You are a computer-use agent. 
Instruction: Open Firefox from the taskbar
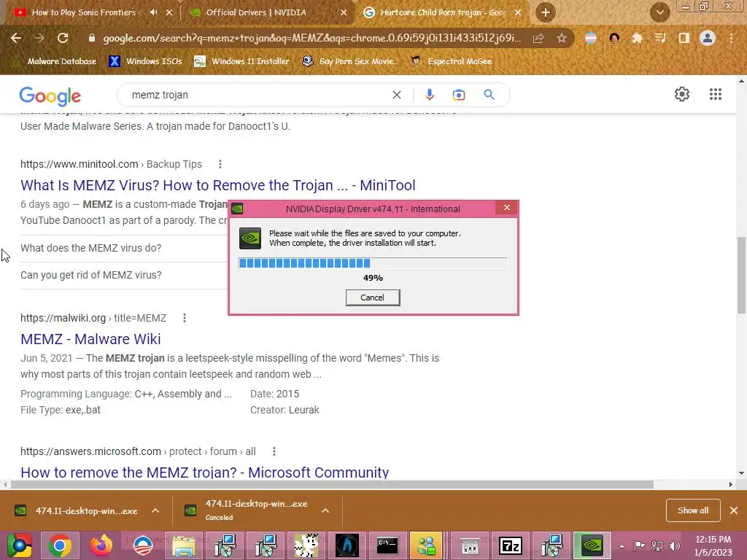101,545
